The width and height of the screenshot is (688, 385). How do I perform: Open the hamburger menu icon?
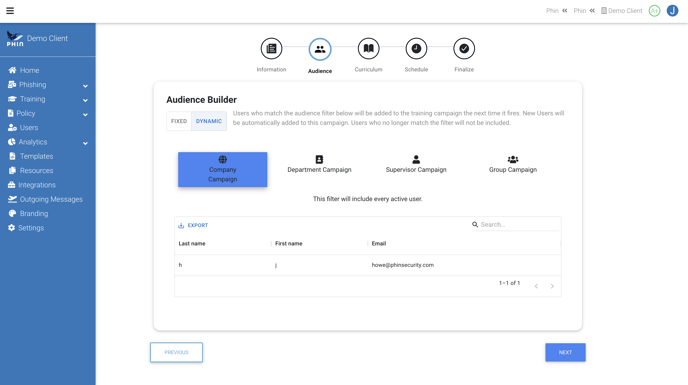coord(10,11)
